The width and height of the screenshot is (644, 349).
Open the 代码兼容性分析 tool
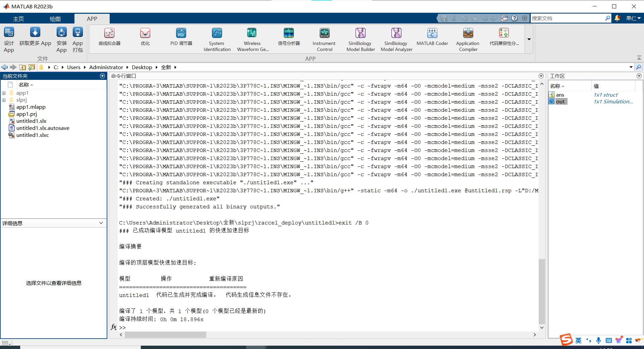pyautogui.click(x=504, y=38)
